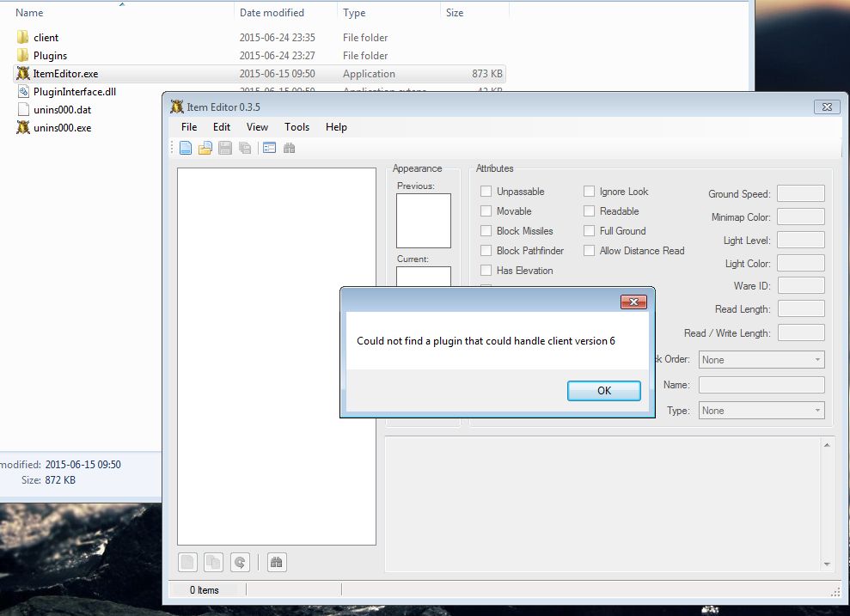The image size is (850, 616).
Task: Toggle the Block Missiles checkbox
Action: point(486,231)
